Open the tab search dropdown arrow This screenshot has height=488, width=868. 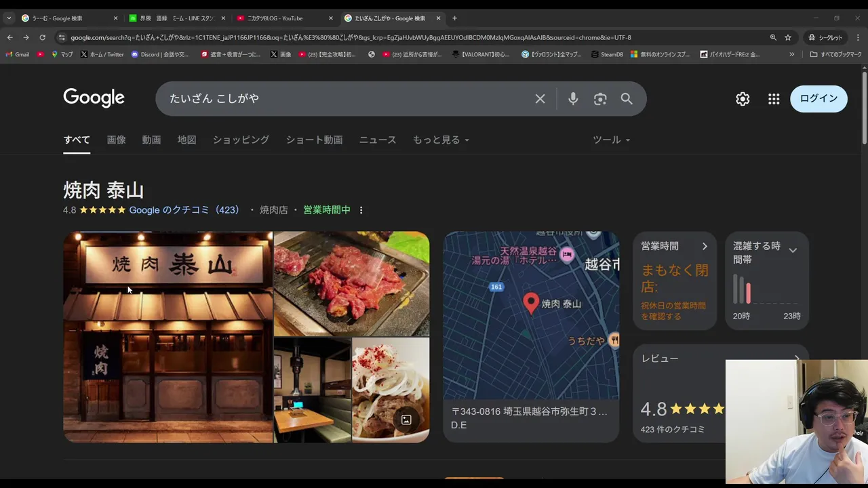[x=9, y=18]
